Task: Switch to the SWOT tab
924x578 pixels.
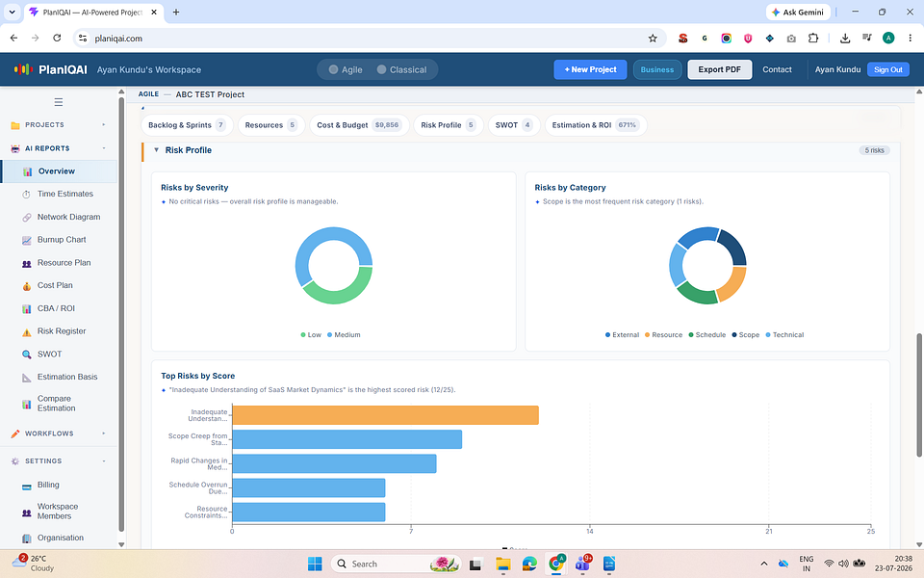Action: coord(514,125)
